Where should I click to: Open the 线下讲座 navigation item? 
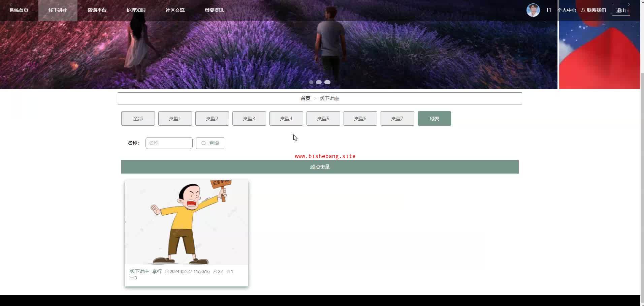[58, 10]
